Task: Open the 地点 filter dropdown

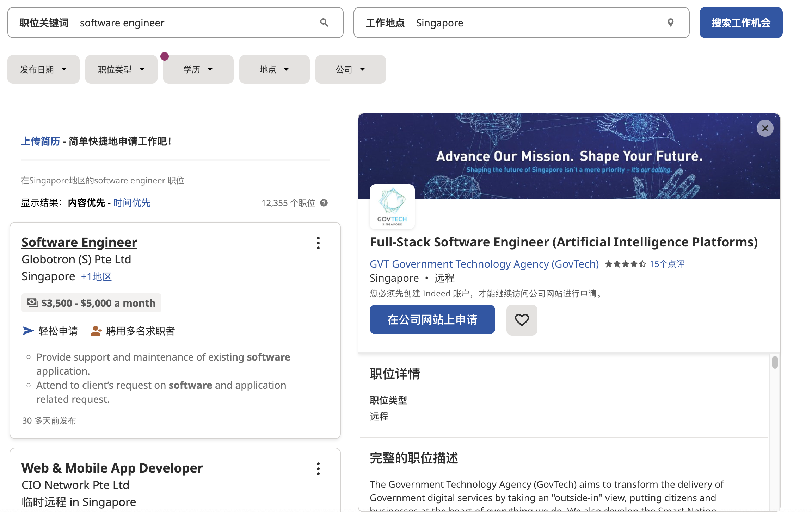Action: click(274, 69)
